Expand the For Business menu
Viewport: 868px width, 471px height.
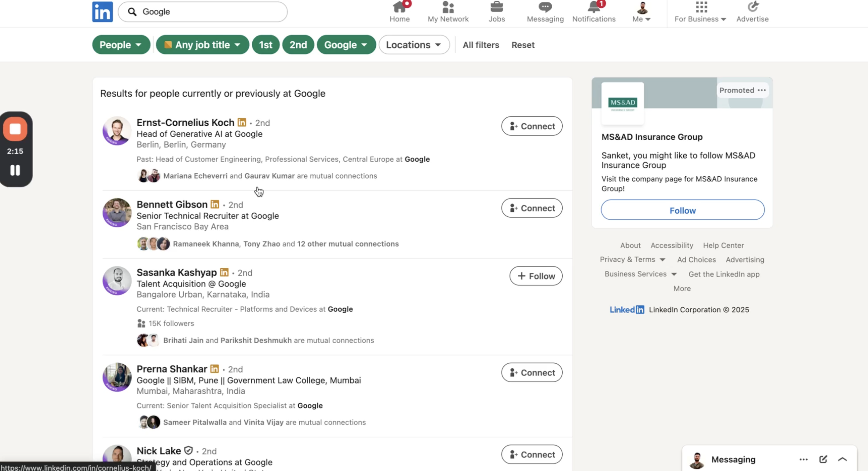(x=700, y=12)
